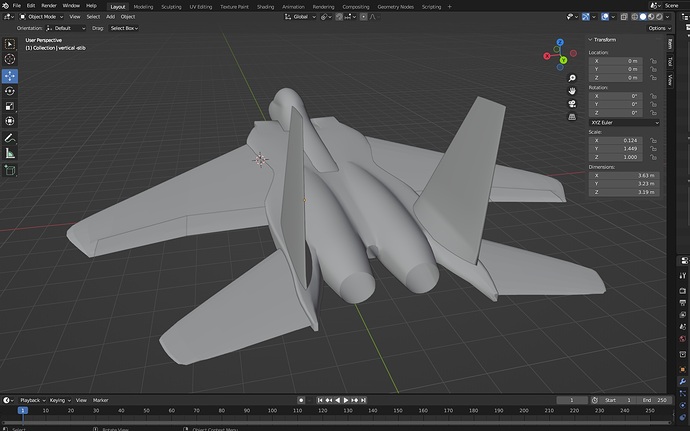Screen dimensions: 690x431
Task: Open the XYZ Euler rotation mode dropdown
Action: click(x=624, y=122)
